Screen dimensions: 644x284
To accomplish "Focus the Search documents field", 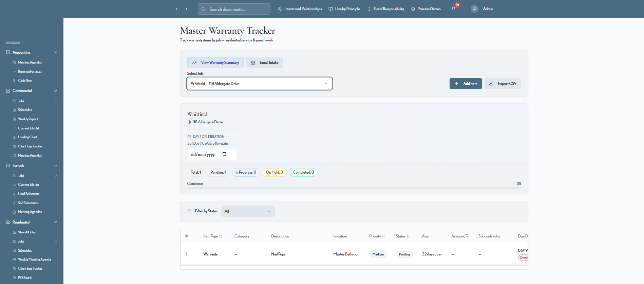I will coord(234,9).
